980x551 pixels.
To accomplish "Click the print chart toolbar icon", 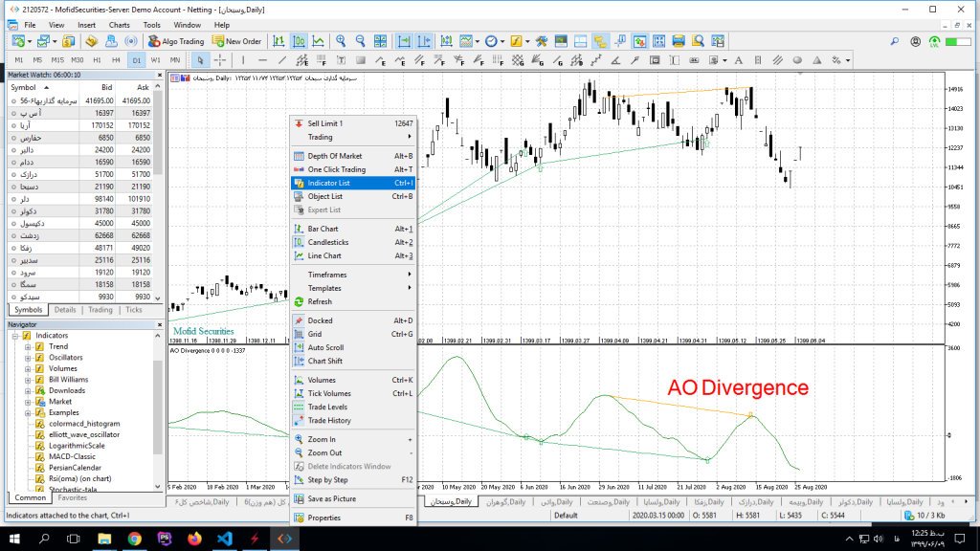I will pos(679,41).
